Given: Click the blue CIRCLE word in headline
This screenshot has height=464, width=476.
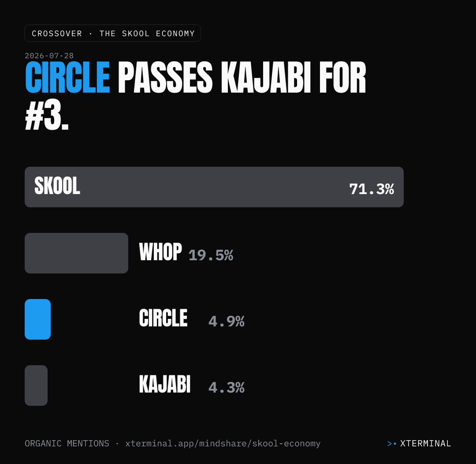Looking at the screenshot, I should click(x=67, y=78).
